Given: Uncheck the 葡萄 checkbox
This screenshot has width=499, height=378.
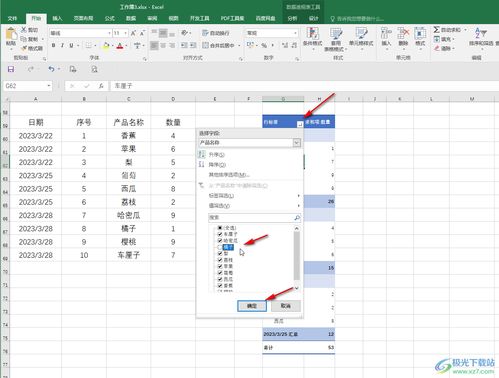Looking at the screenshot, I should pyautogui.click(x=220, y=273).
